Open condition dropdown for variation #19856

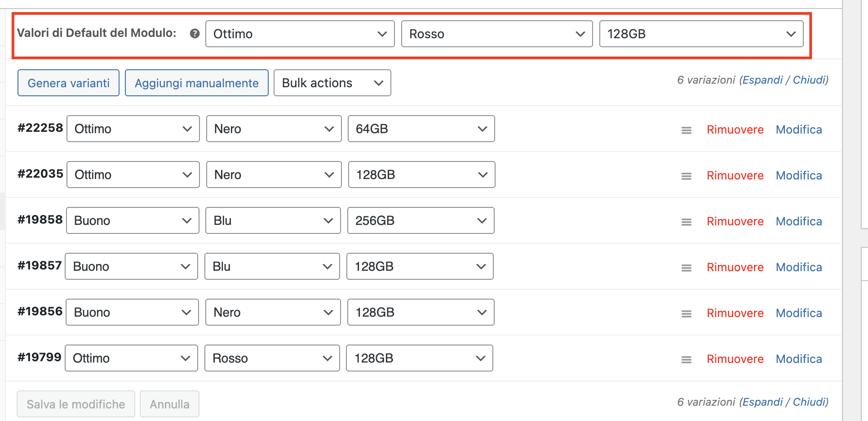coord(132,312)
